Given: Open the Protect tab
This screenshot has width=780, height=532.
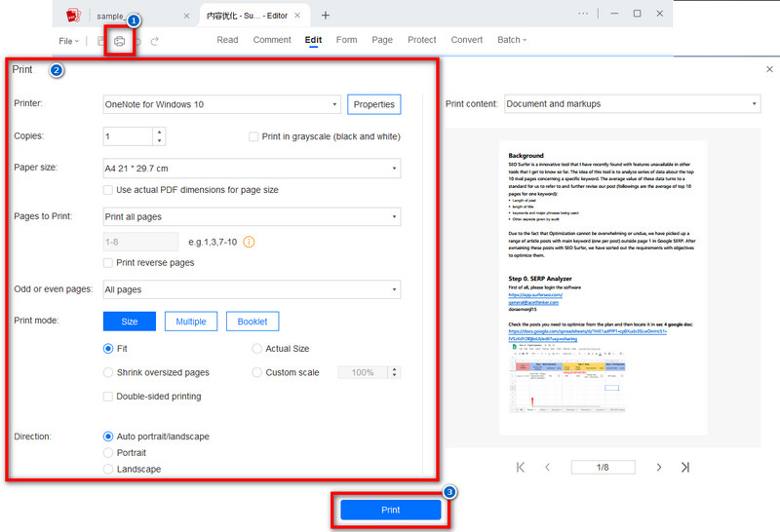Looking at the screenshot, I should [x=422, y=40].
